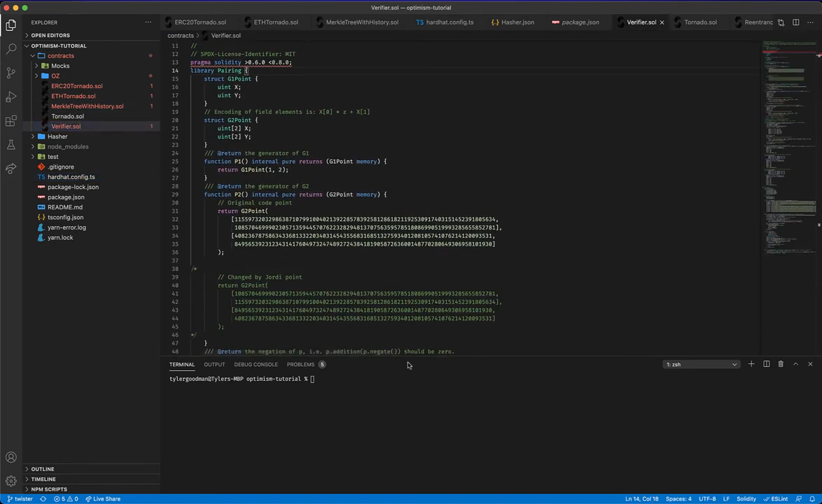This screenshot has height=504, width=822.
Task: Open the Search view in activity bar
Action: coord(11,49)
